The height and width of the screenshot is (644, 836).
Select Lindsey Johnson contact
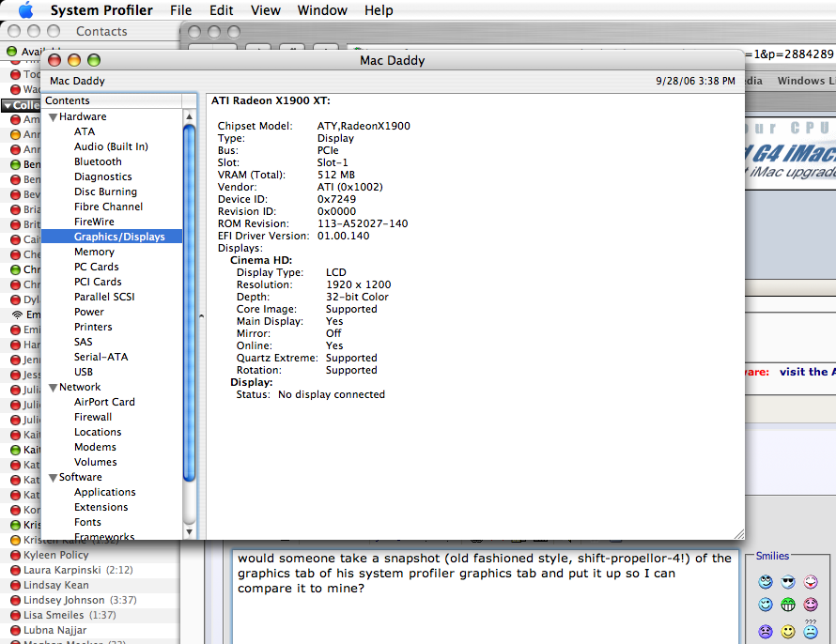80,600
